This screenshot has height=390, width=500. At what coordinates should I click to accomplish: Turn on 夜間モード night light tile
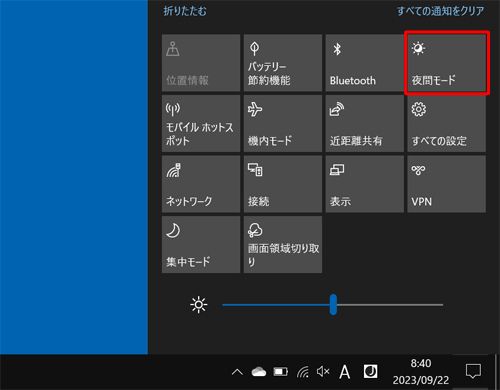pyautogui.click(x=447, y=63)
